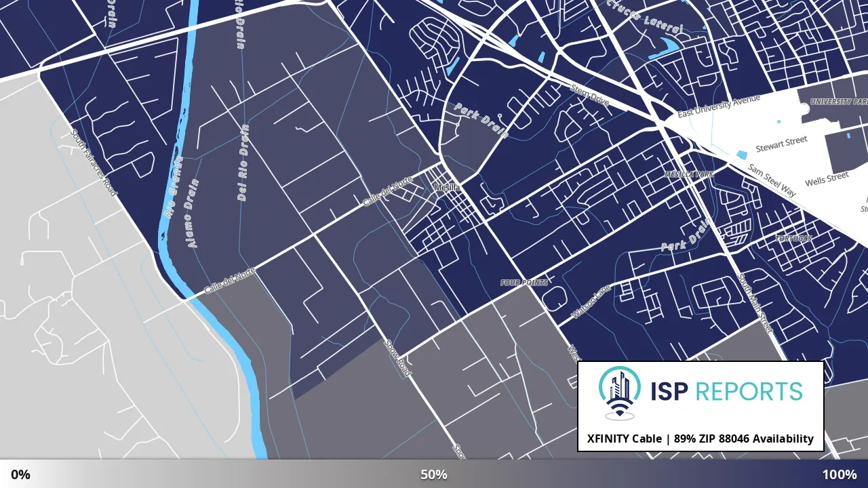Click the 50% label on the legend bar

coord(434,474)
